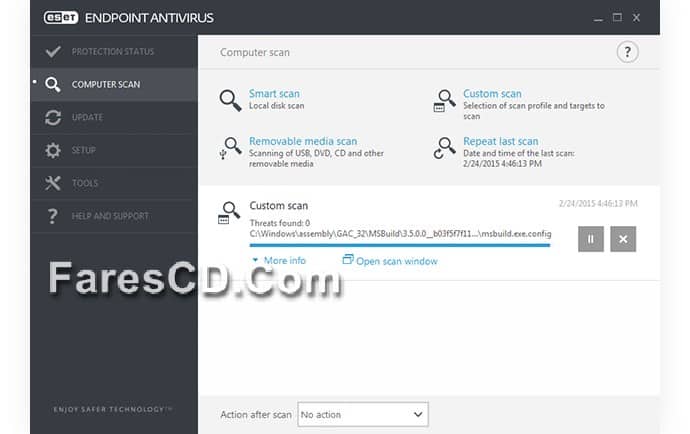The width and height of the screenshot is (690, 434).
Task: Launch the Custom scan link
Action: 492,94
